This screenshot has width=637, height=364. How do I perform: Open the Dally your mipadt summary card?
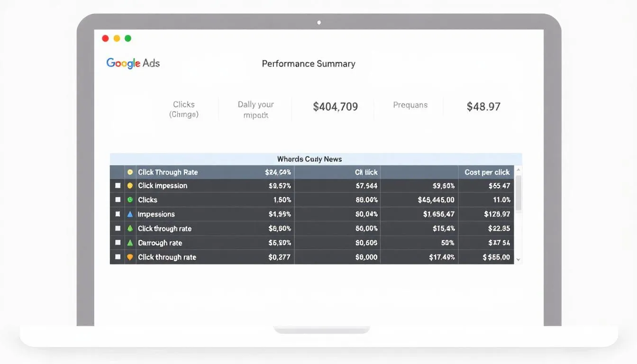256,109
